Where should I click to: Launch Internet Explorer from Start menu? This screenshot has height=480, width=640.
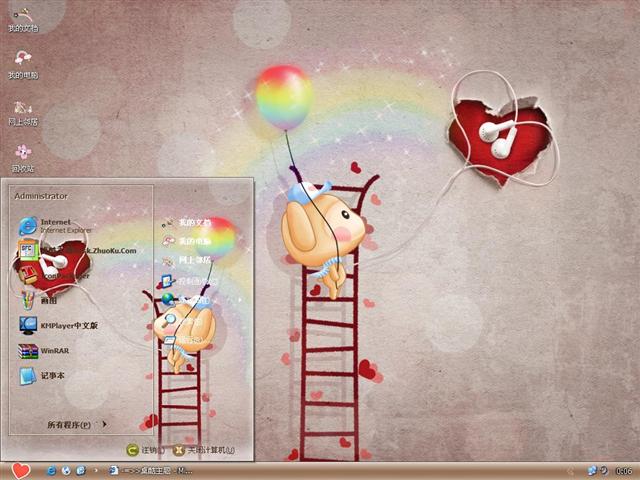click(55, 226)
